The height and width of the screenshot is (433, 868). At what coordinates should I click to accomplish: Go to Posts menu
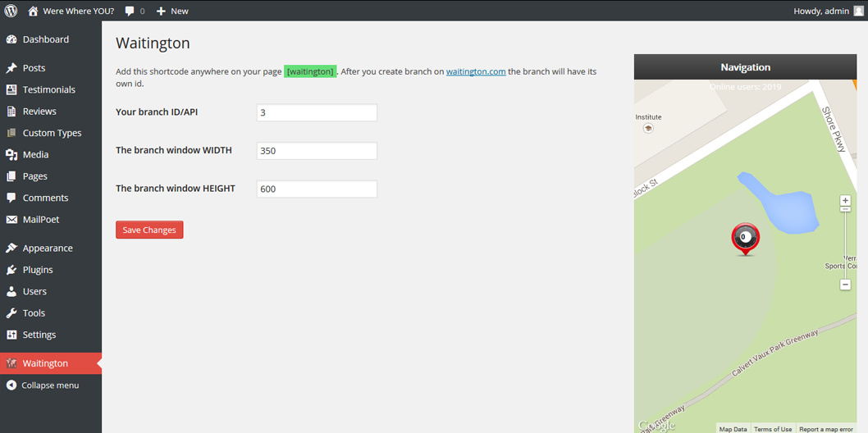pyautogui.click(x=34, y=68)
